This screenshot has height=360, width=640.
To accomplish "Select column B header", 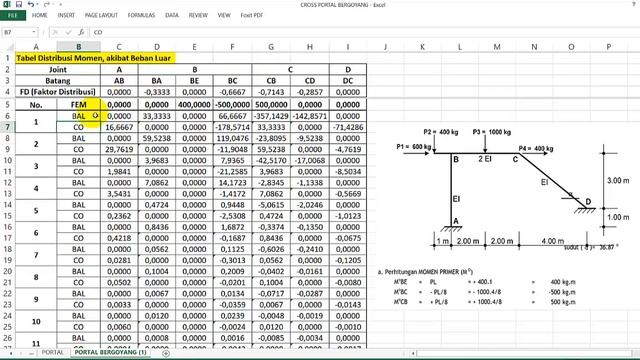I will [78, 47].
